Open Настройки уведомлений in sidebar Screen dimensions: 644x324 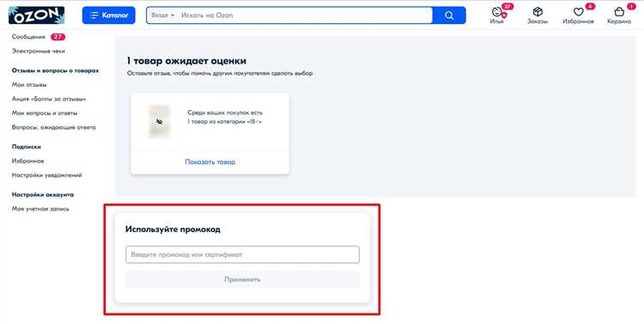[47, 175]
